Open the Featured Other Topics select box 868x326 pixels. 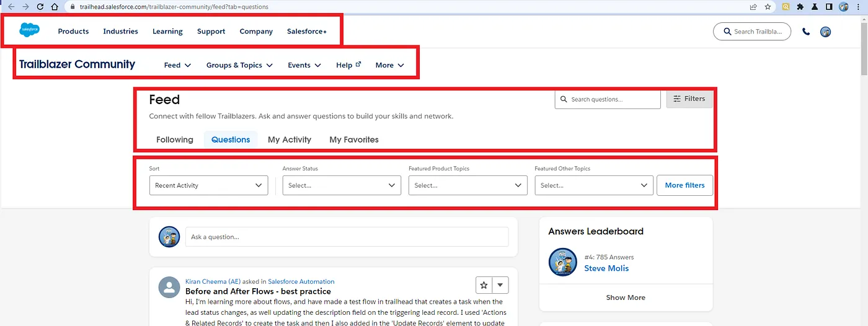(594, 185)
